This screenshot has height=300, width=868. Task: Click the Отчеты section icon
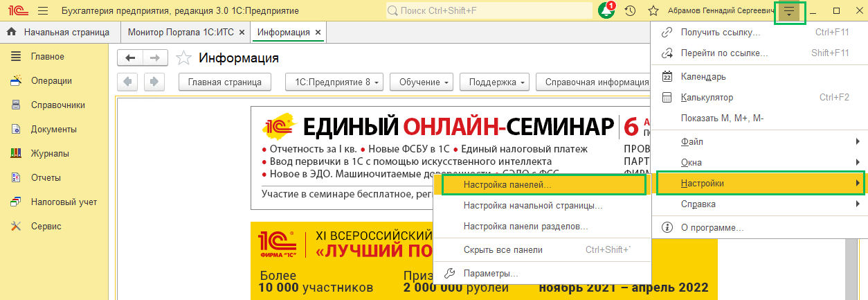click(x=16, y=178)
